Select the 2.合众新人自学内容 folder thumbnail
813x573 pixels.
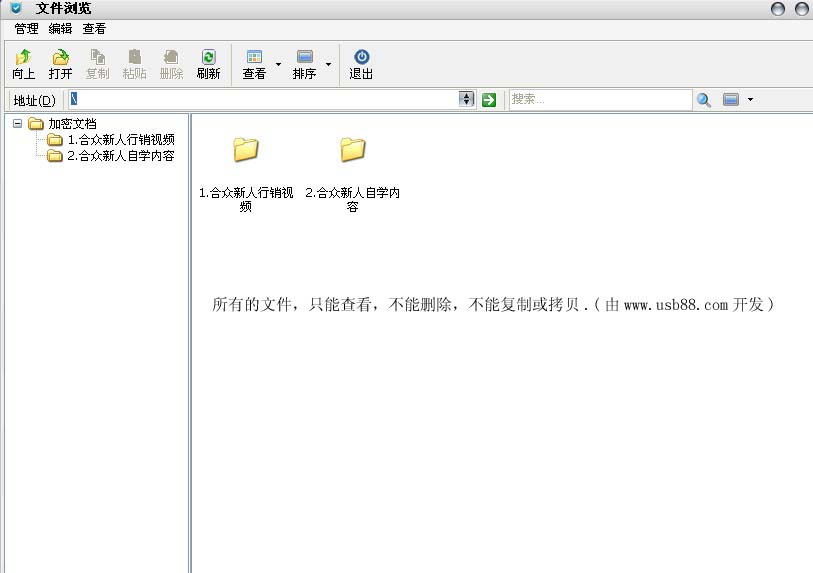pyautogui.click(x=352, y=150)
